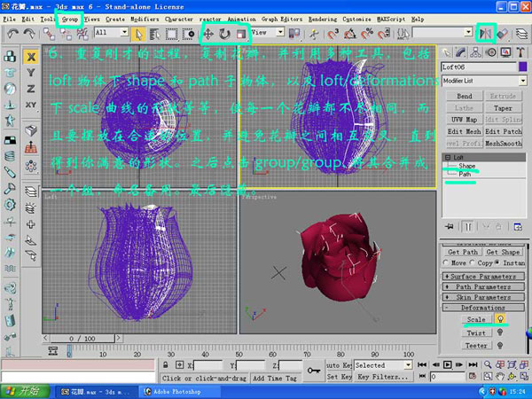Open the Display panel tab icon
532x399 pixels.
(505, 52)
